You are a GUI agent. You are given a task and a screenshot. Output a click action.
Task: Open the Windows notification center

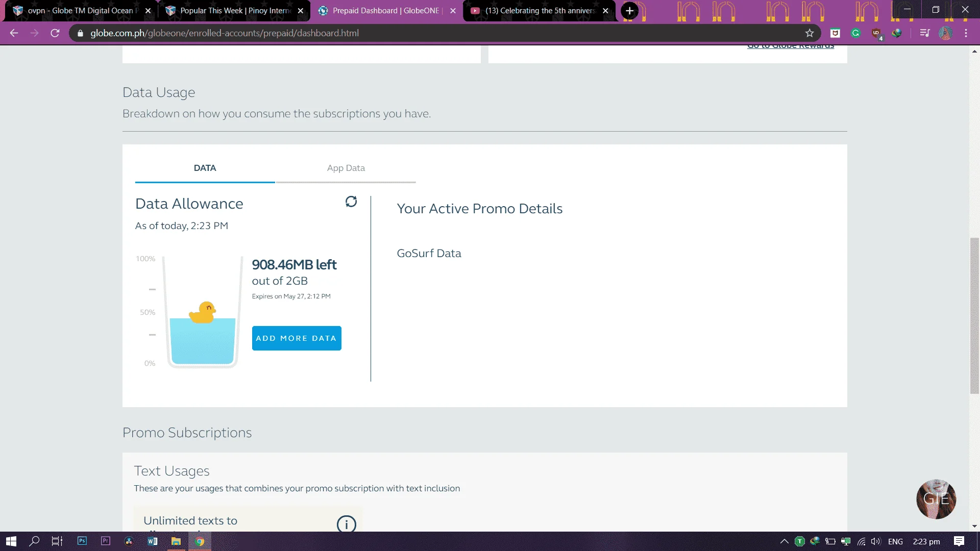click(959, 541)
